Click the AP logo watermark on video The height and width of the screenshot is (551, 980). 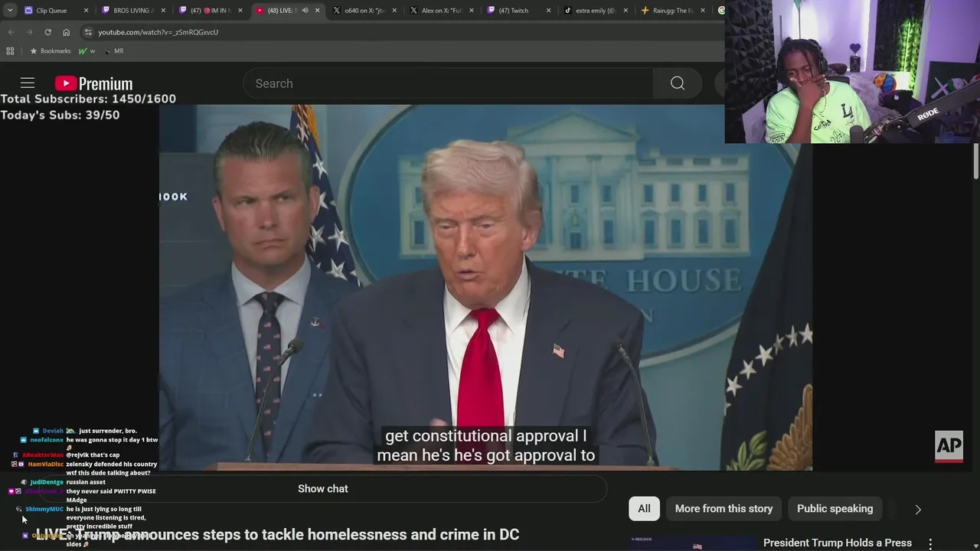pos(949,446)
